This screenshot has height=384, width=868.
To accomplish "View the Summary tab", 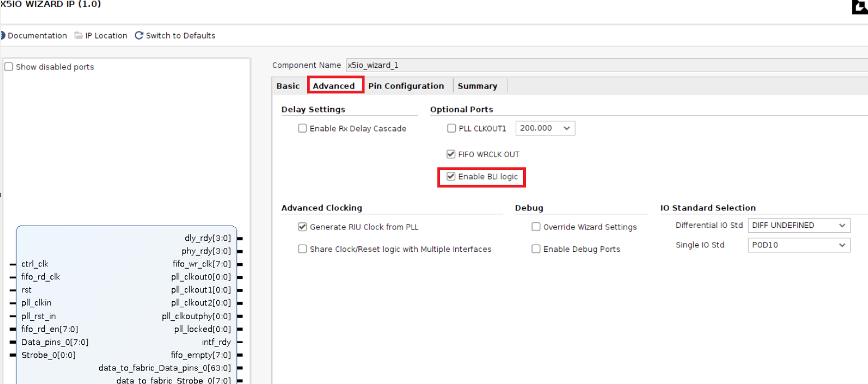I will coord(477,86).
